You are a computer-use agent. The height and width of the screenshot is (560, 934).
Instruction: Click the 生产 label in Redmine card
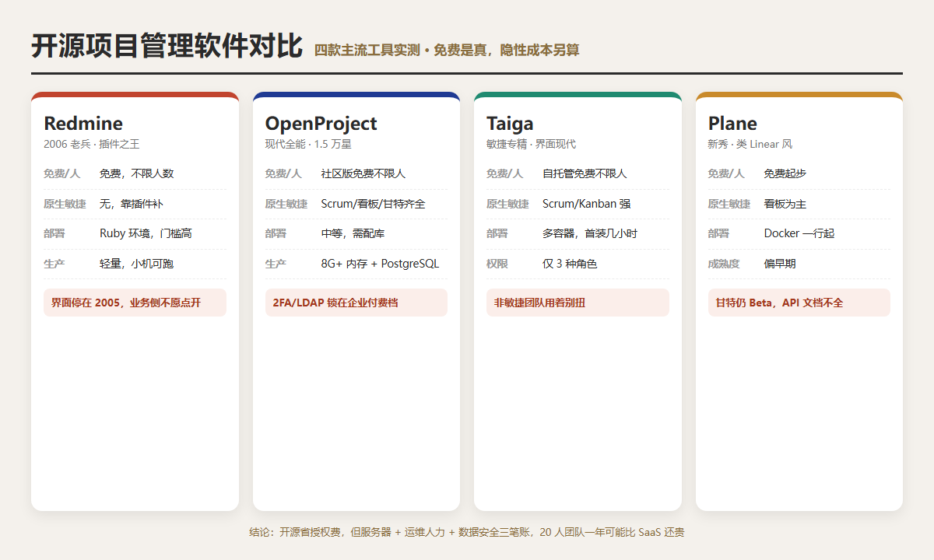[54, 264]
